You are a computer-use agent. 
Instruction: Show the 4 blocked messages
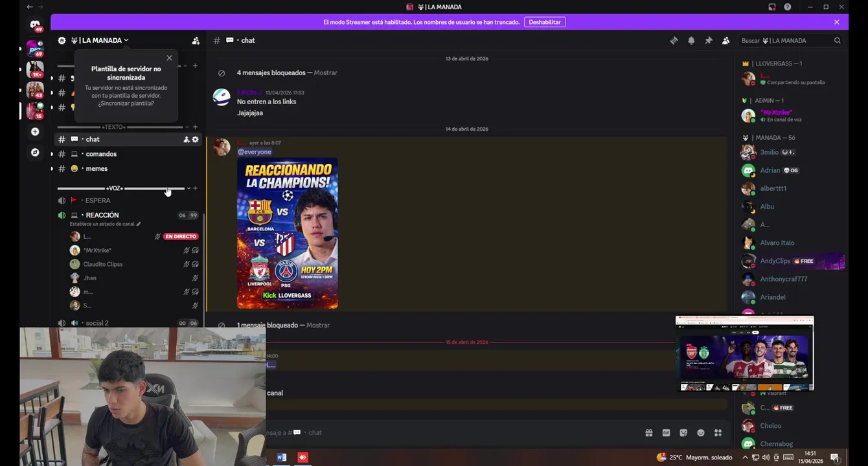click(x=325, y=72)
